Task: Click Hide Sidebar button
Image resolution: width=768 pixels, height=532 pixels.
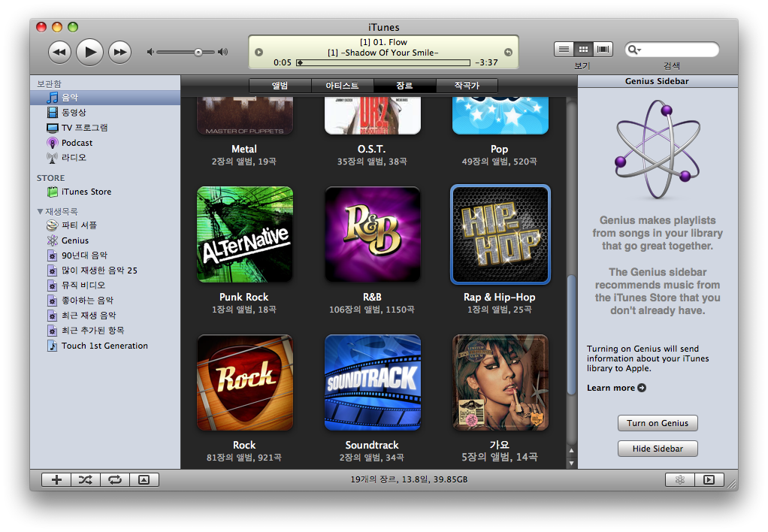Action: 658,449
